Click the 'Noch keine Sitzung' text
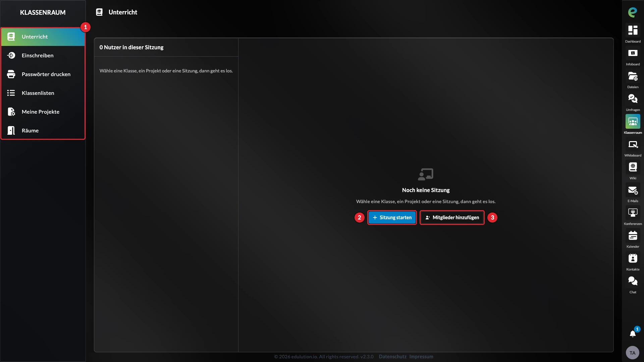 (426, 190)
